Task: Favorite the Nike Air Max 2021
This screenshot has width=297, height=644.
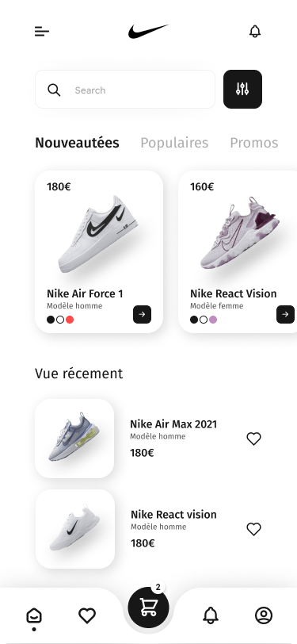Action: point(253,439)
